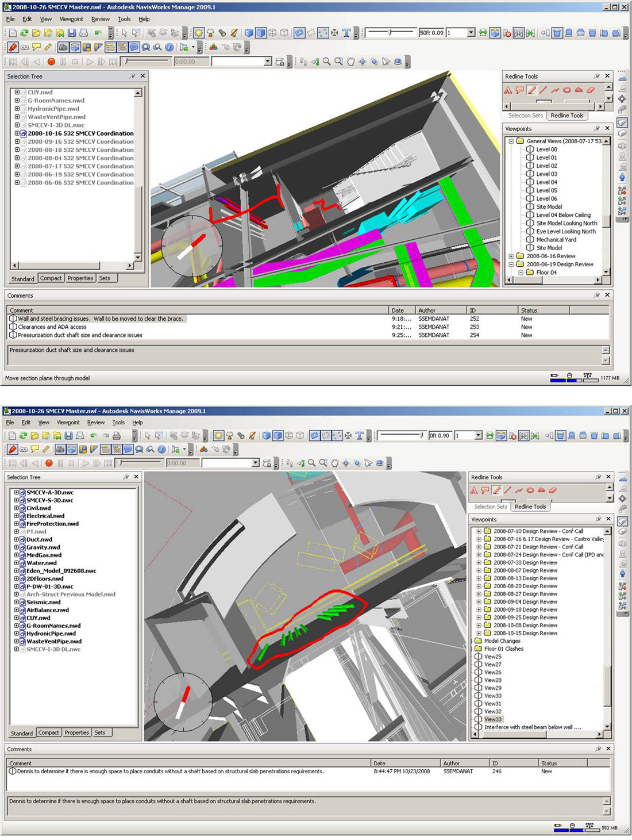Expand Duct.nwd node in 2008-10-26 window
The image size is (632, 840).
coord(16,540)
